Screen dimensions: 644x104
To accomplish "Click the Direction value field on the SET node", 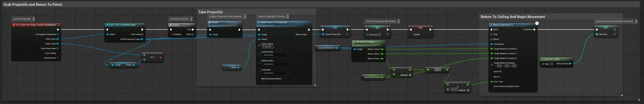I will click(x=379, y=34).
